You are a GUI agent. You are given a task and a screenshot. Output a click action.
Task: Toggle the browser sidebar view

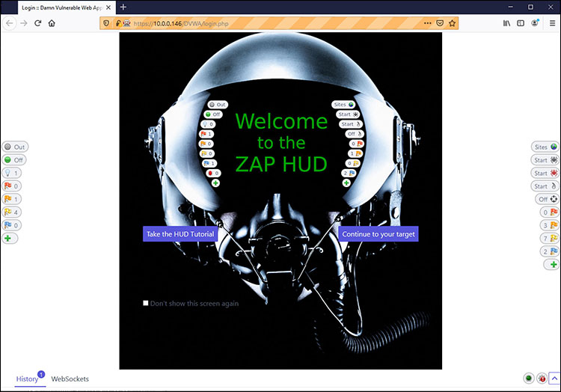521,23
